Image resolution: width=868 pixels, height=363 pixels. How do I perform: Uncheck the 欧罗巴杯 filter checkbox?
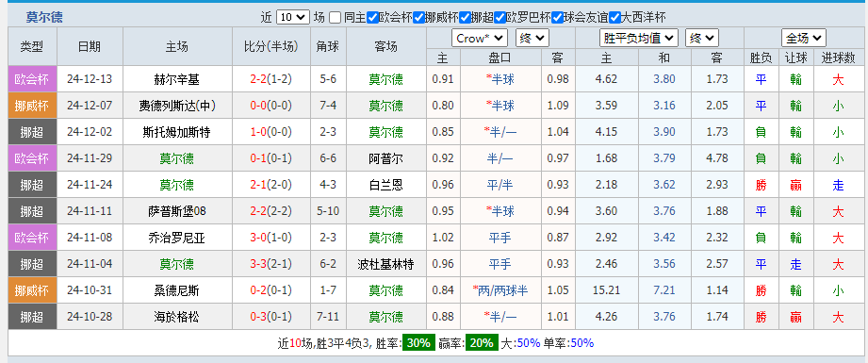[x=500, y=18]
